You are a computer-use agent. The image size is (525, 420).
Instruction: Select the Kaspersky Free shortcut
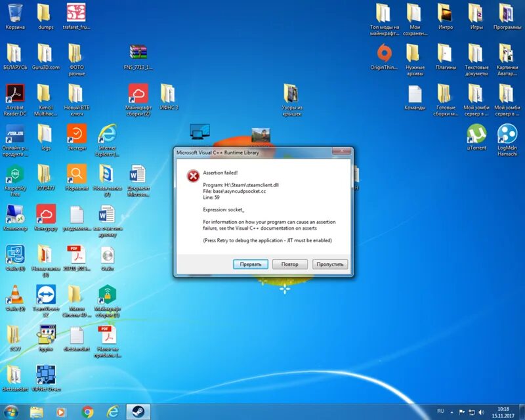tap(15, 180)
